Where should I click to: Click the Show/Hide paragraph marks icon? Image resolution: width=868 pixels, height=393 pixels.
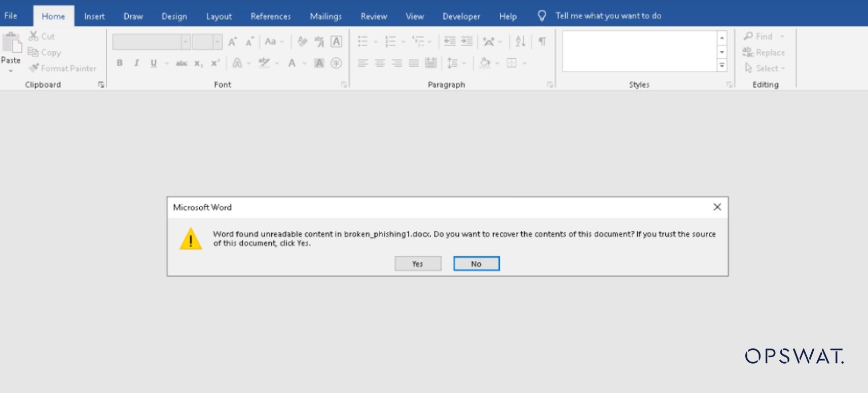542,42
